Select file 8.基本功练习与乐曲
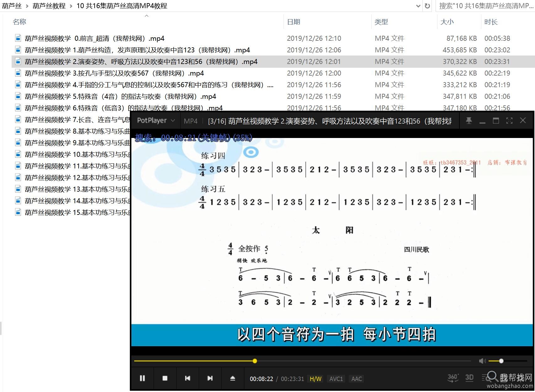 [77, 131]
